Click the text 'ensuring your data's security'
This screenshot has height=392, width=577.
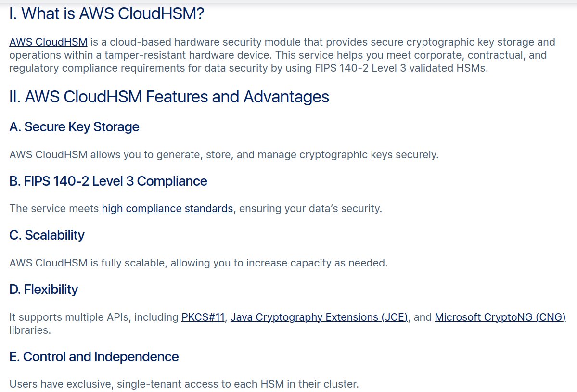(310, 208)
